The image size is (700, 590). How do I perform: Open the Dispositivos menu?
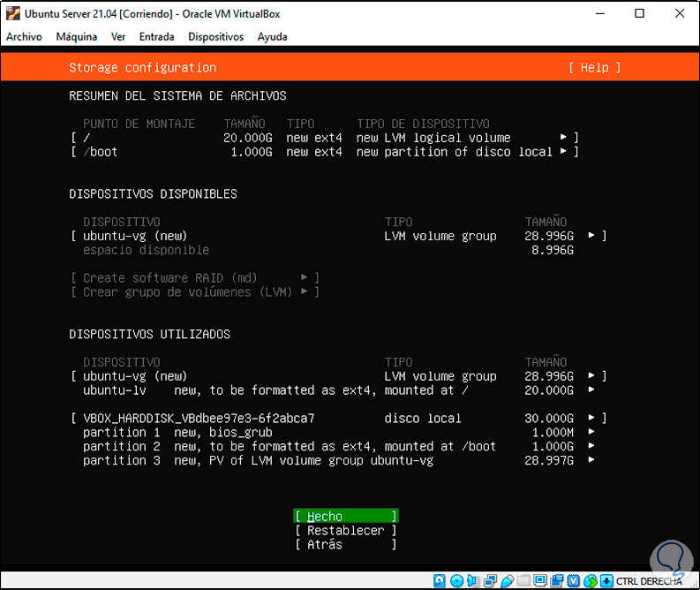click(216, 36)
